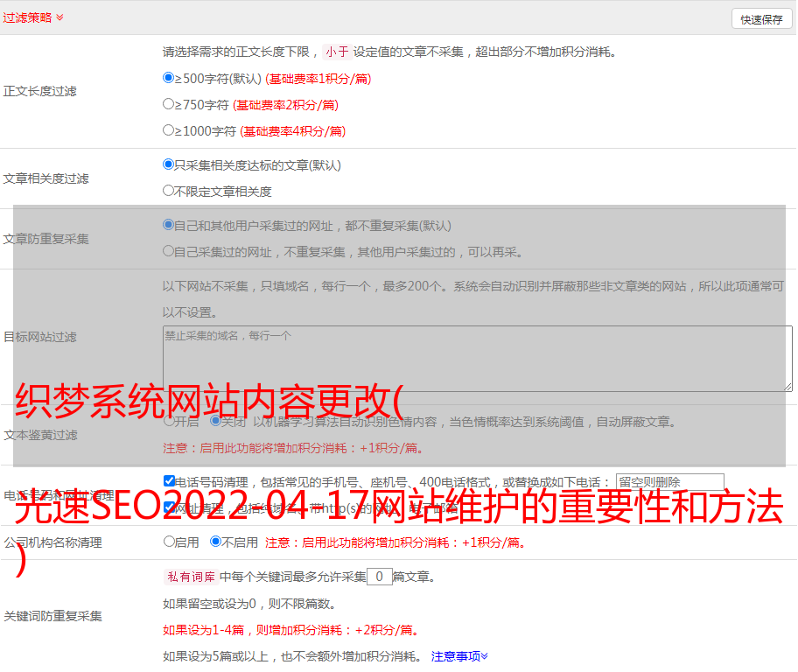The image size is (798, 672).
Task: Expand the 注意事项 link
Action: tap(459, 656)
